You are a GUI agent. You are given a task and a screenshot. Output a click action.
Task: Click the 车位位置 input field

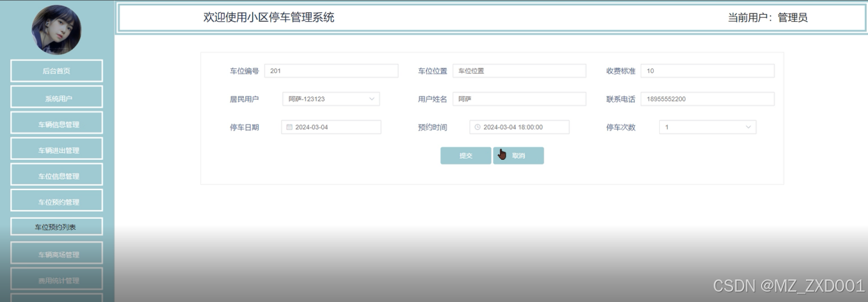(x=519, y=70)
